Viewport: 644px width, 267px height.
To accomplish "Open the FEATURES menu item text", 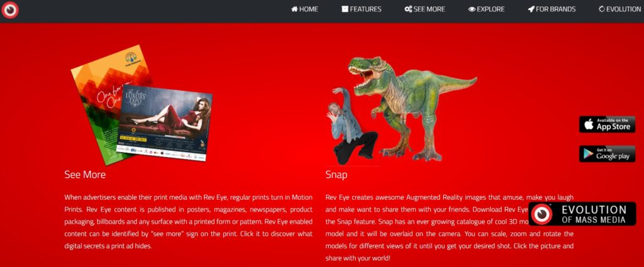I will 365,9.
